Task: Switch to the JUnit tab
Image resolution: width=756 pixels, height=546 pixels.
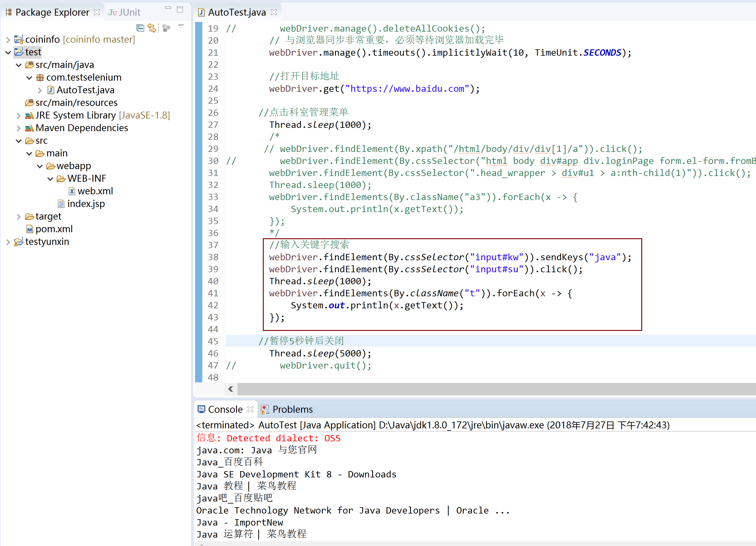Action: click(125, 12)
